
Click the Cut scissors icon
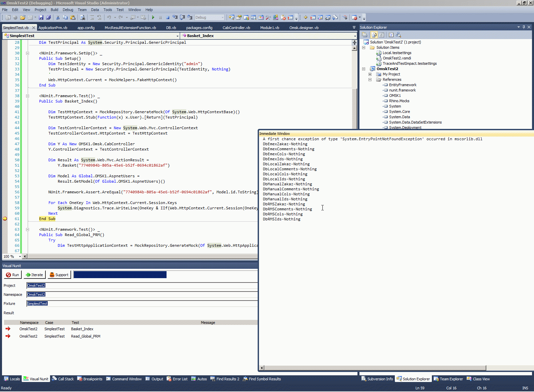58,17
